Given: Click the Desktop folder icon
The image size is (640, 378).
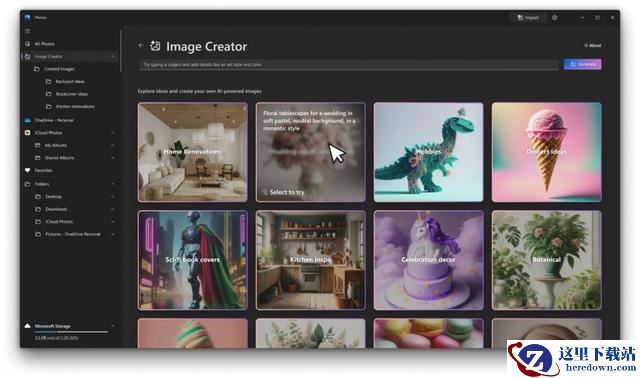Looking at the screenshot, I should [x=38, y=197].
